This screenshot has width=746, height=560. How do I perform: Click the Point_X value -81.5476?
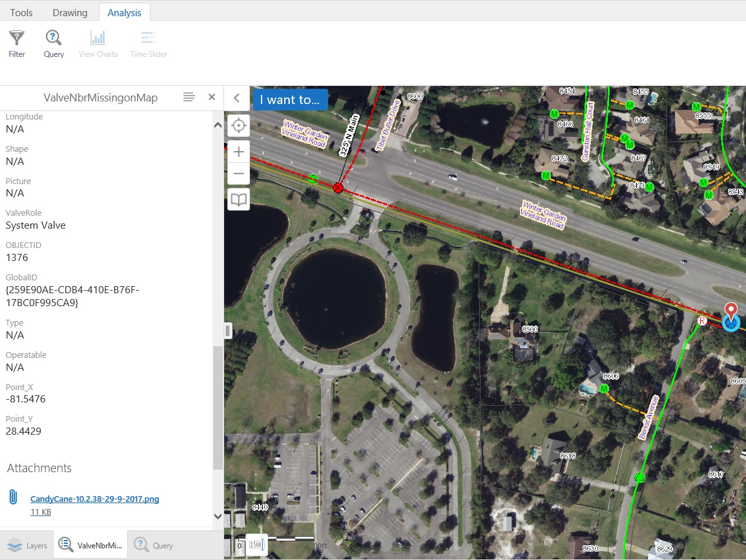coord(26,399)
